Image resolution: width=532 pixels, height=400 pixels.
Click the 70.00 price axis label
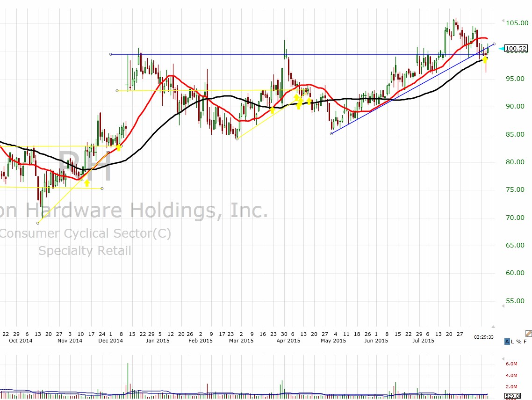click(x=515, y=218)
